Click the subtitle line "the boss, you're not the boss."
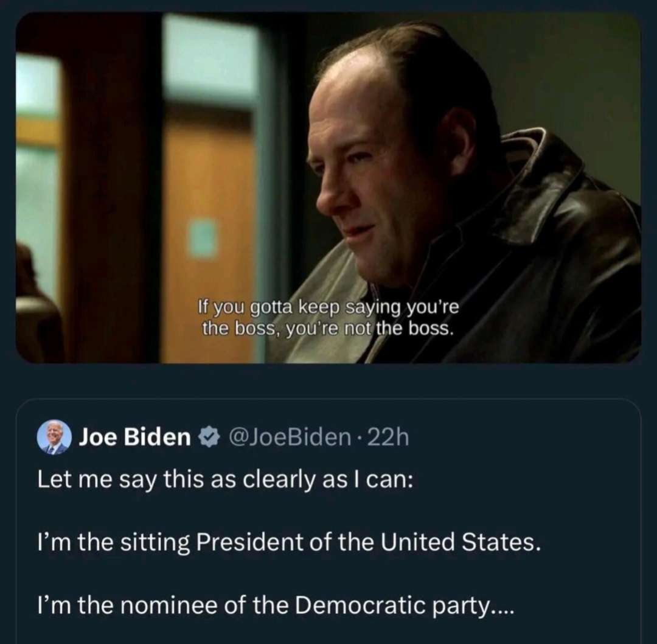657x644 pixels. 328,329
